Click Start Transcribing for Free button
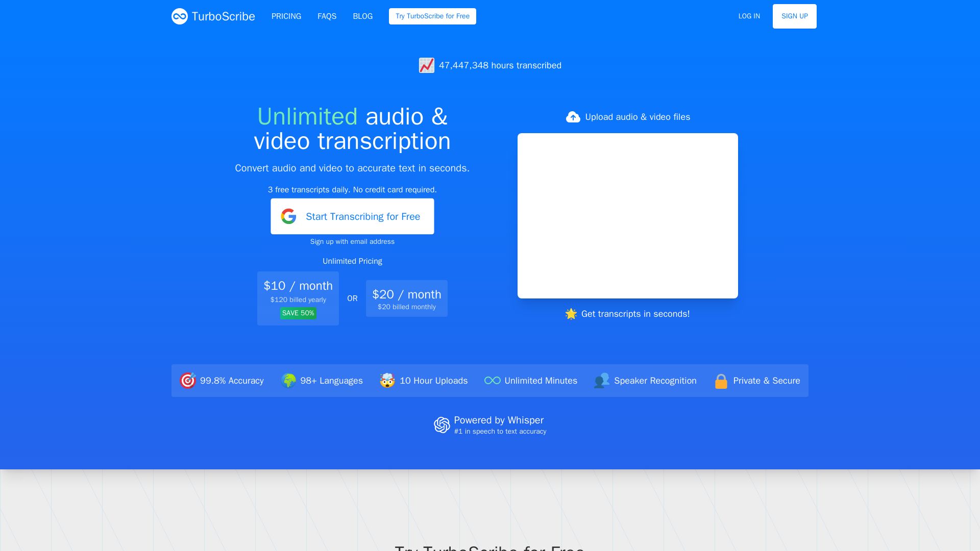This screenshot has height=551, width=980. [352, 216]
